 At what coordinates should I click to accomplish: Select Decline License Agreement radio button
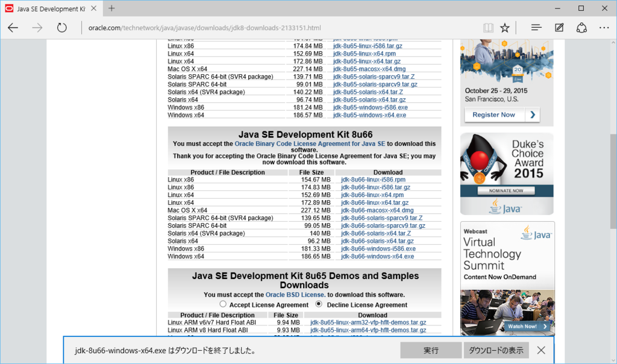[319, 304]
